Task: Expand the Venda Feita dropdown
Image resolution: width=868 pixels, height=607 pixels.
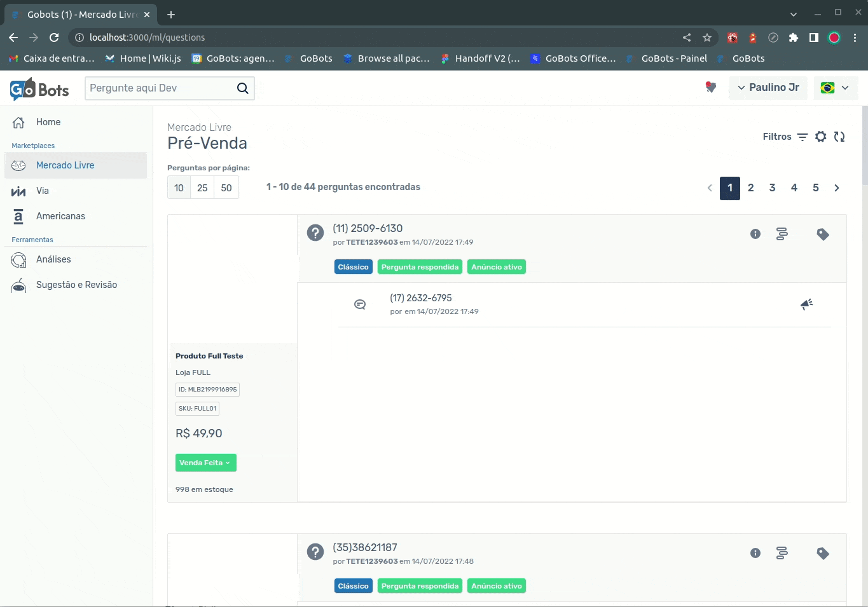Action: 205,463
